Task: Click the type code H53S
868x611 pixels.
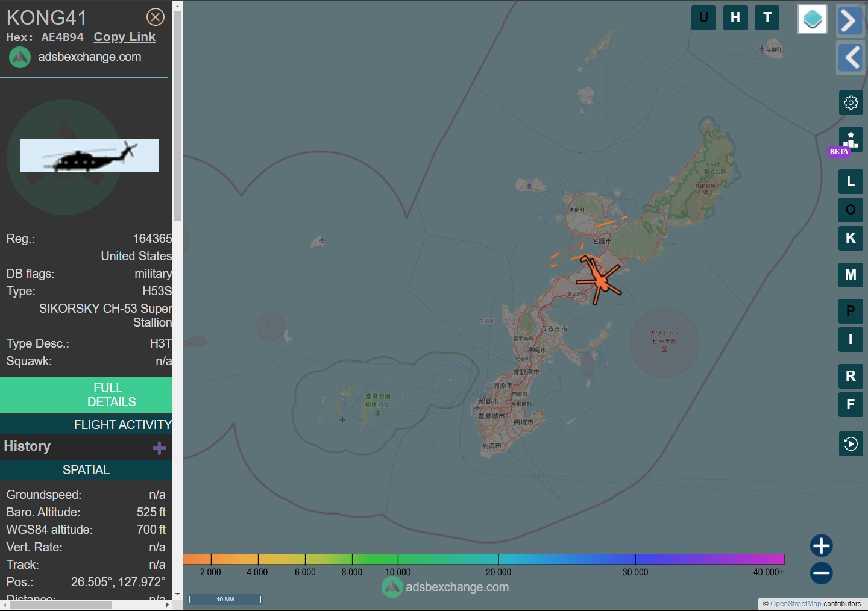Action: click(157, 291)
